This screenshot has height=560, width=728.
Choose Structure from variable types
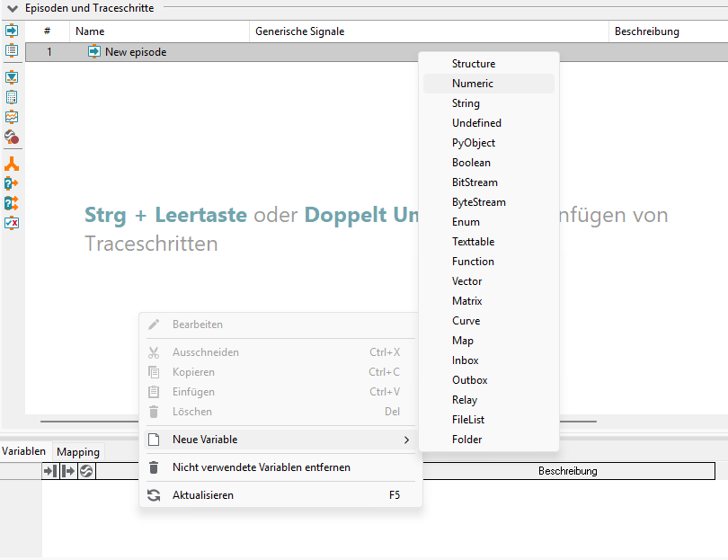[489, 64]
